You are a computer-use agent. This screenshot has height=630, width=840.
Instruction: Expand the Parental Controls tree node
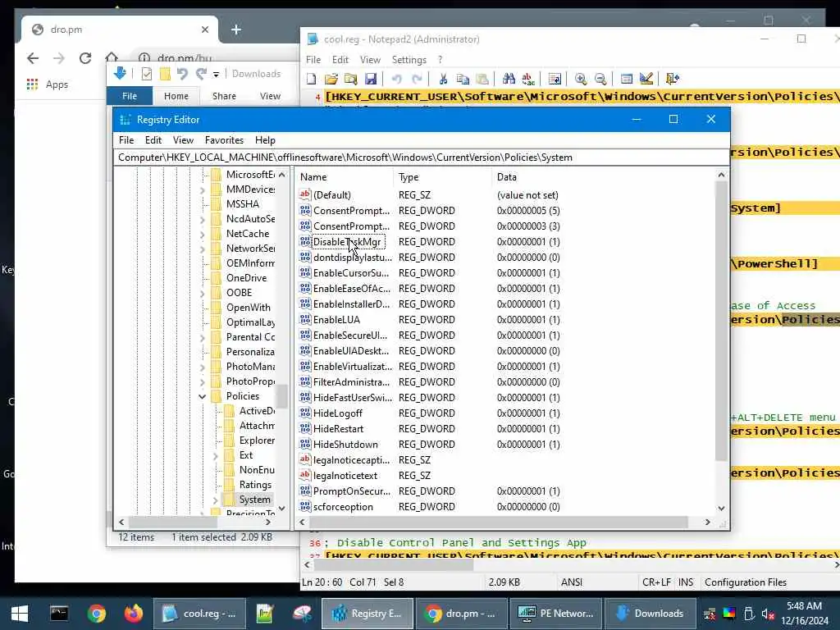pyautogui.click(x=202, y=337)
